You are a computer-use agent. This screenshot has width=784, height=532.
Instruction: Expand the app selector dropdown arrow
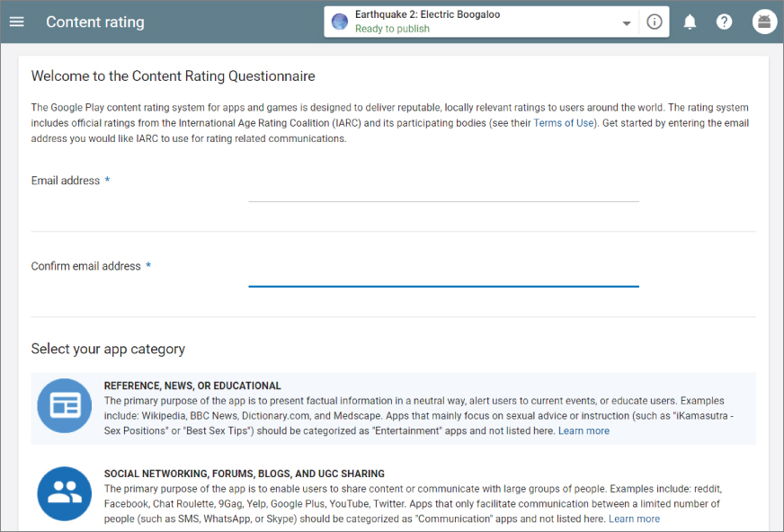(x=627, y=23)
